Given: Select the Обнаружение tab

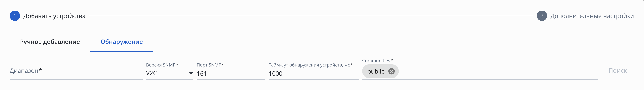Looking at the screenshot, I should tap(121, 42).
